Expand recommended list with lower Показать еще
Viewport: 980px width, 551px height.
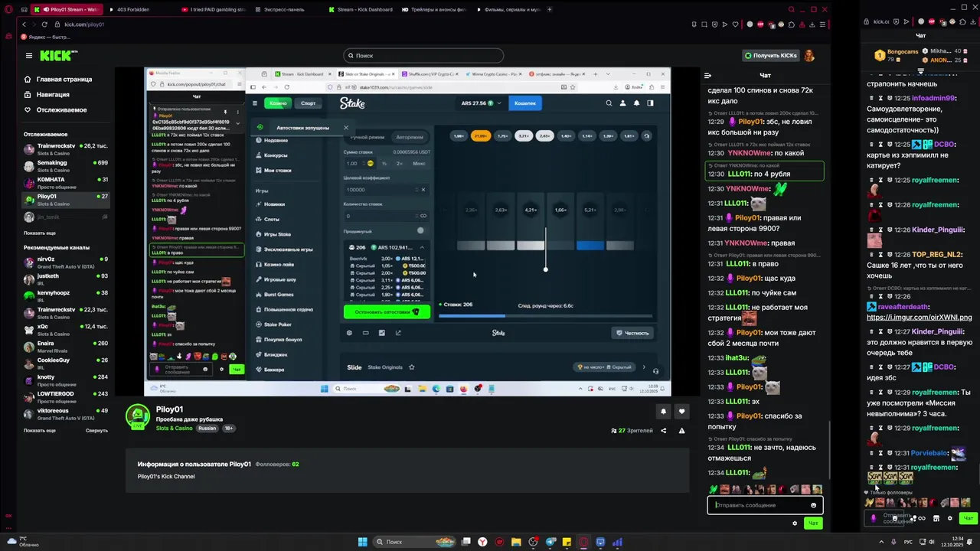[40, 430]
